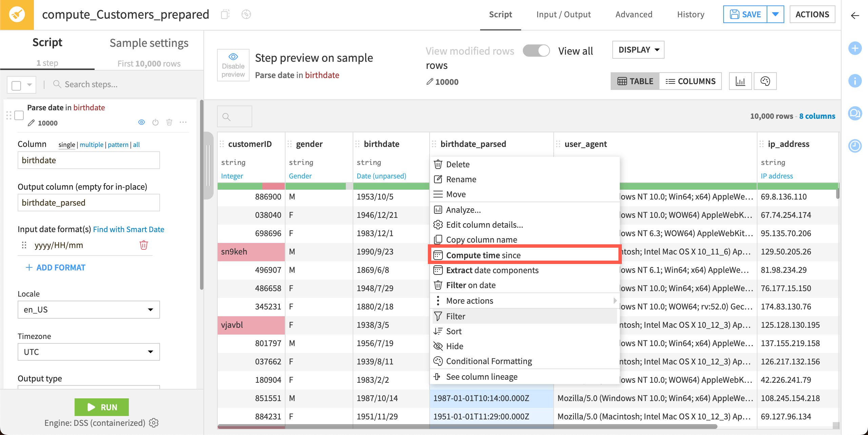Click inside the birthdate Column input field
The image size is (868, 435).
(x=88, y=160)
